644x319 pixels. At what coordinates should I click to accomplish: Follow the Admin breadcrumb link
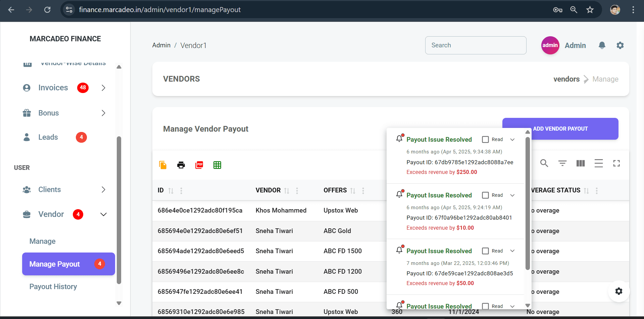pos(161,45)
